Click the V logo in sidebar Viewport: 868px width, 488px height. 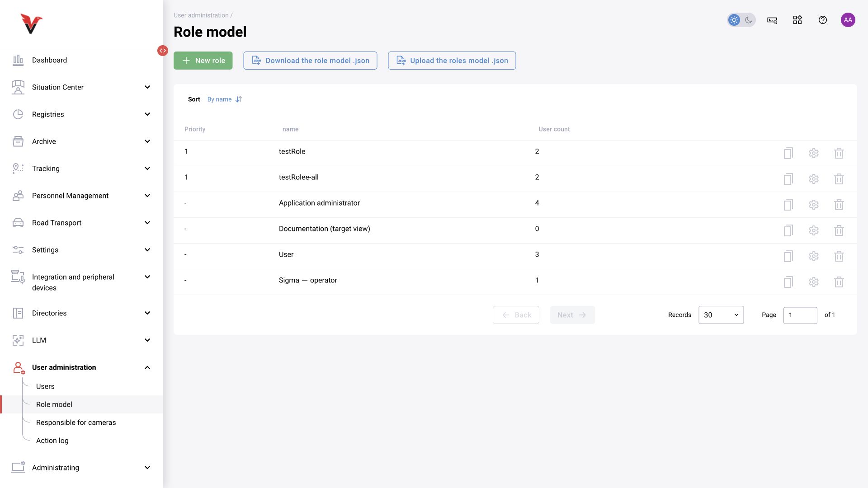pos(31,24)
